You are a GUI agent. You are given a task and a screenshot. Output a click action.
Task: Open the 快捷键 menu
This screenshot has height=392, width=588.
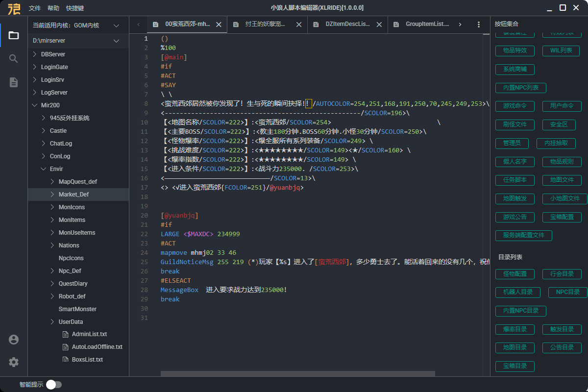coord(75,8)
